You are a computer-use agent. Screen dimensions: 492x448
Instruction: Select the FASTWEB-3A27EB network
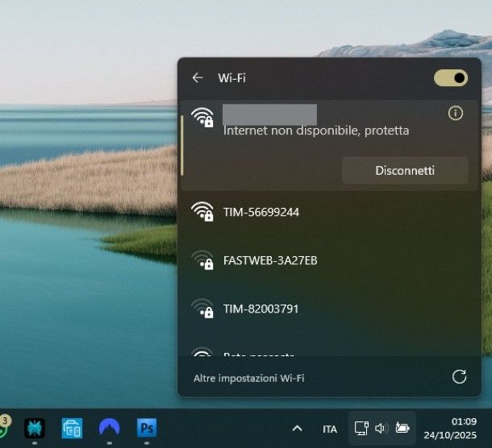click(329, 260)
